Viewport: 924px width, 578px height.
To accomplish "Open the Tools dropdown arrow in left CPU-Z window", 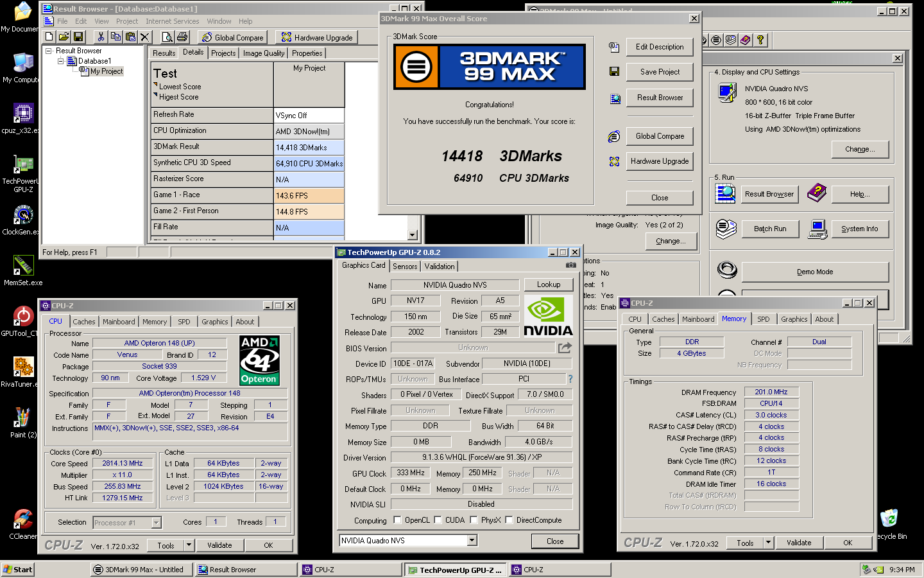I will (189, 545).
